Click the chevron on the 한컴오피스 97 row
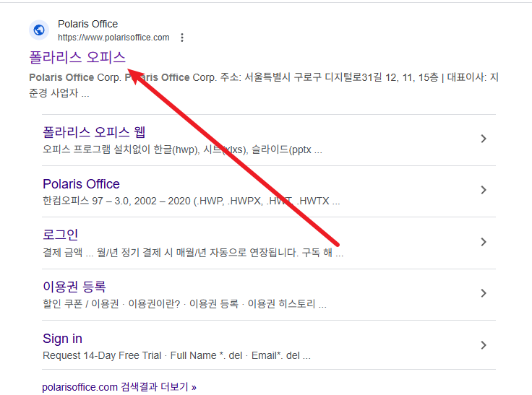This screenshot has width=532, height=395. [484, 190]
